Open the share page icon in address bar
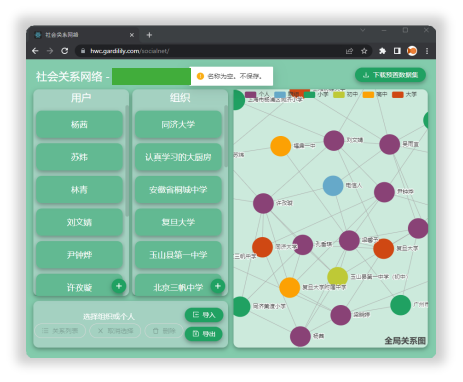This screenshot has height=382, width=463. click(349, 51)
